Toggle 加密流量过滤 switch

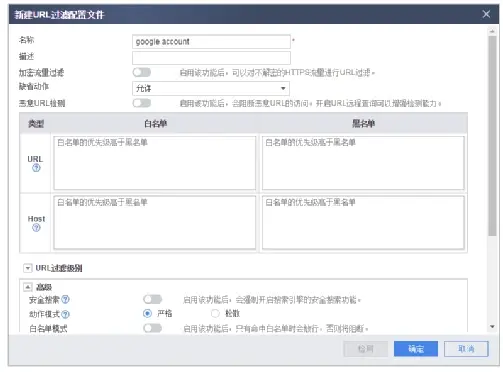(142, 72)
